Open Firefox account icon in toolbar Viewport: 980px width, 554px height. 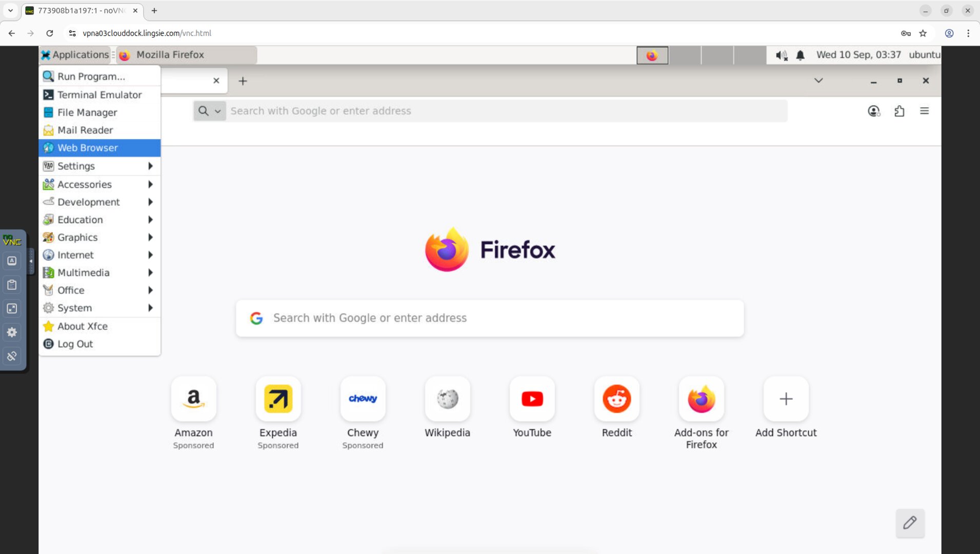pos(873,111)
